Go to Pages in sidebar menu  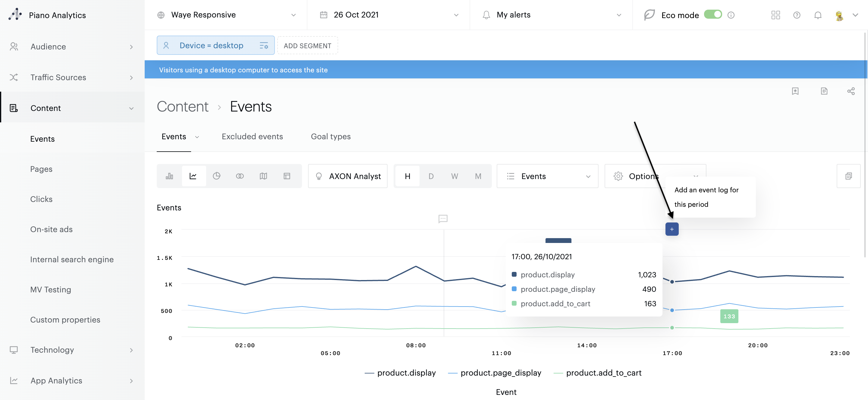[41, 169]
